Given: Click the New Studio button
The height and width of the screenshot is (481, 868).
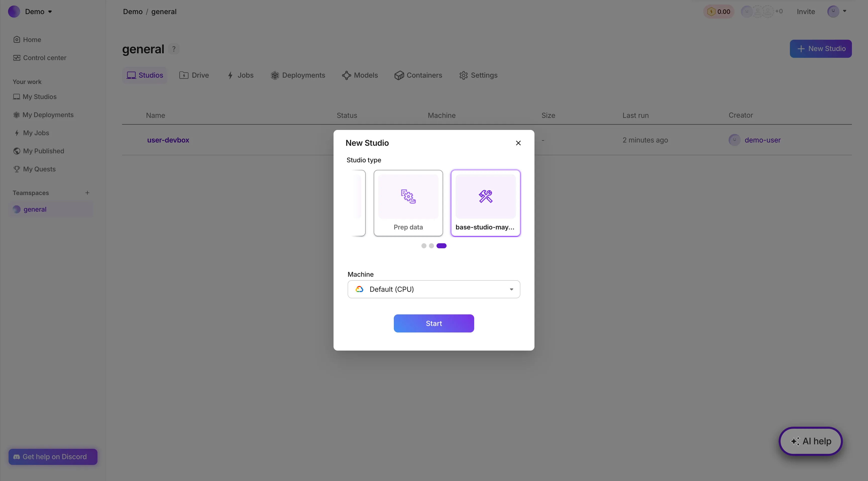Looking at the screenshot, I should [821, 49].
